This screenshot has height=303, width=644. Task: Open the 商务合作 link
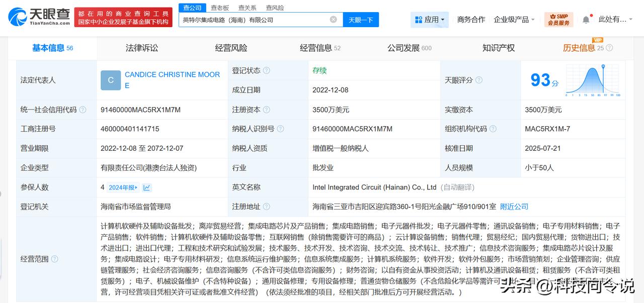(471, 20)
